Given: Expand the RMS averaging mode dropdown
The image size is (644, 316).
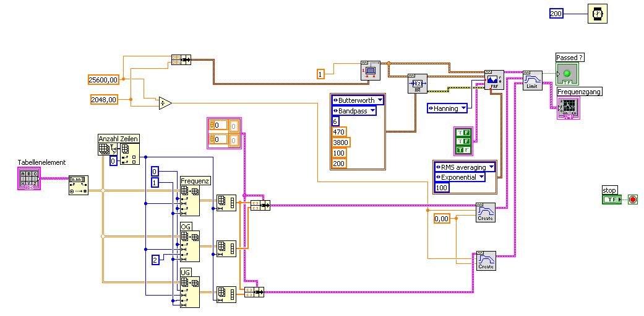Looking at the screenshot, I should pyautogui.click(x=465, y=167).
